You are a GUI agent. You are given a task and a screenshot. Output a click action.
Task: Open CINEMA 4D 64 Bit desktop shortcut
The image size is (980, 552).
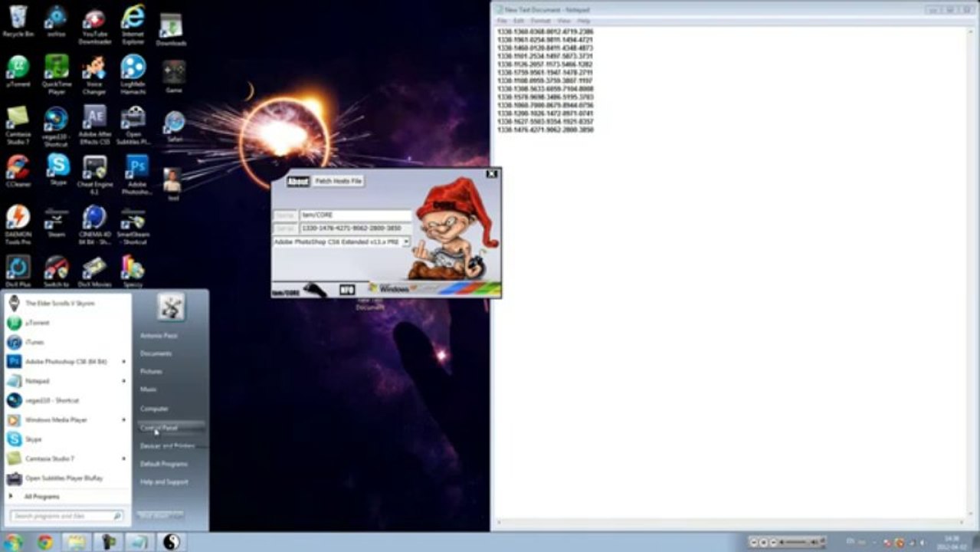pyautogui.click(x=94, y=225)
